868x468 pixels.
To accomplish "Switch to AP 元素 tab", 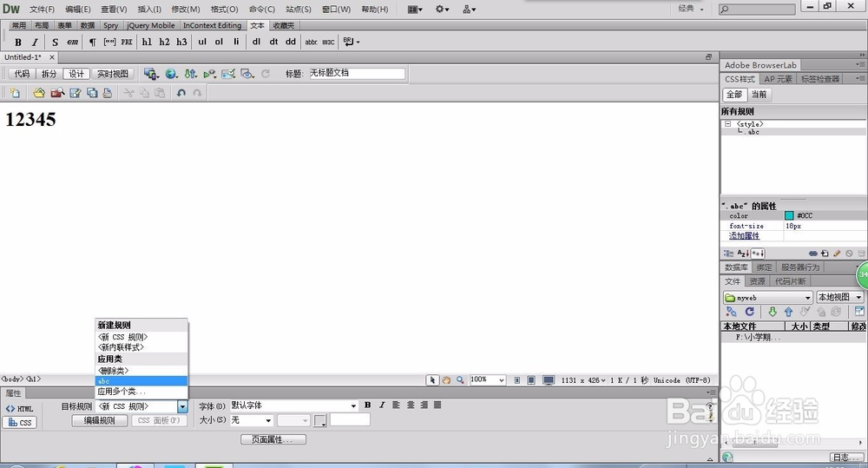I will 778,79.
